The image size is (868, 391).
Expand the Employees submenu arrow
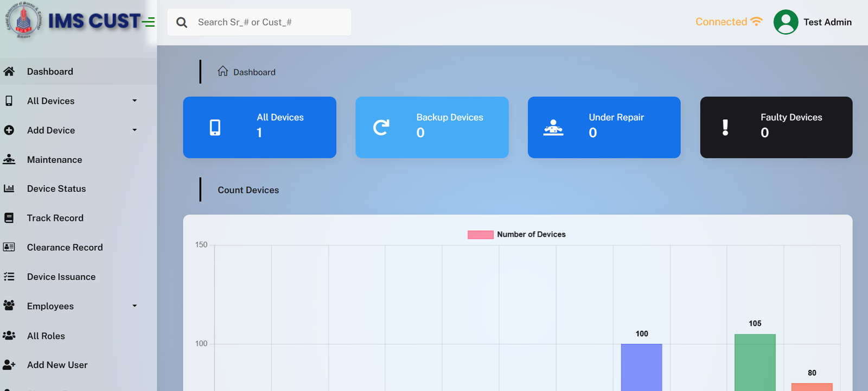pyautogui.click(x=135, y=306)
